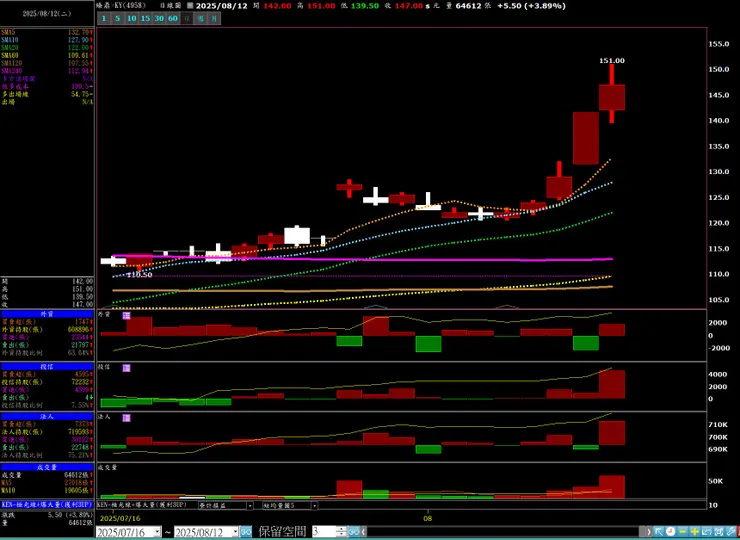Click the SMA240 value 112.94 row
740x540 pixels.
point(47,71)
